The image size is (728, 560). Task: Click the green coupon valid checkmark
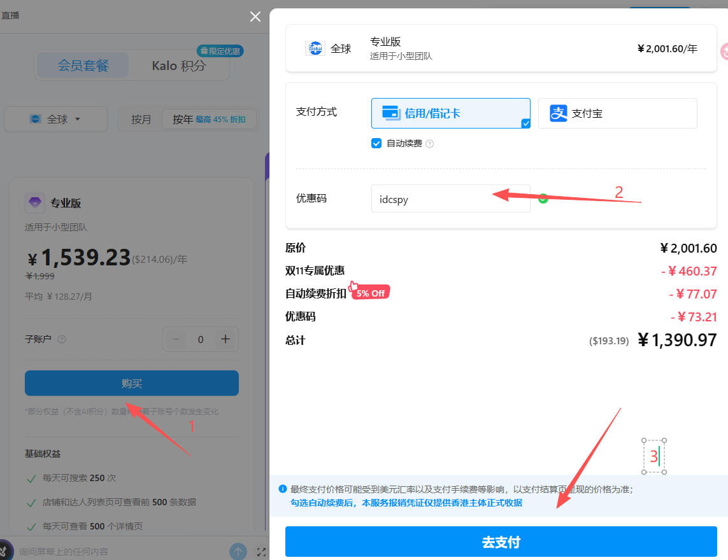(543, 199)
